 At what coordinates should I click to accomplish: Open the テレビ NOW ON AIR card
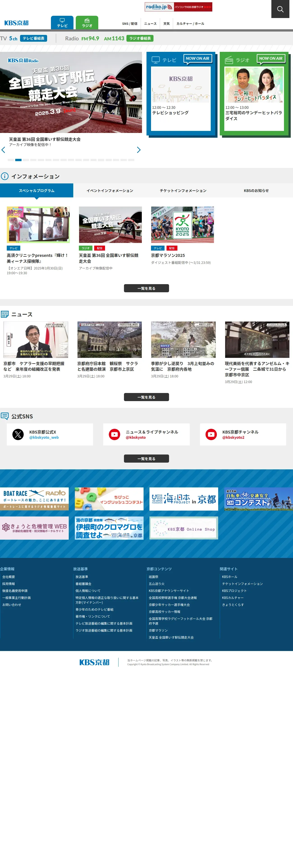point(181,93)
